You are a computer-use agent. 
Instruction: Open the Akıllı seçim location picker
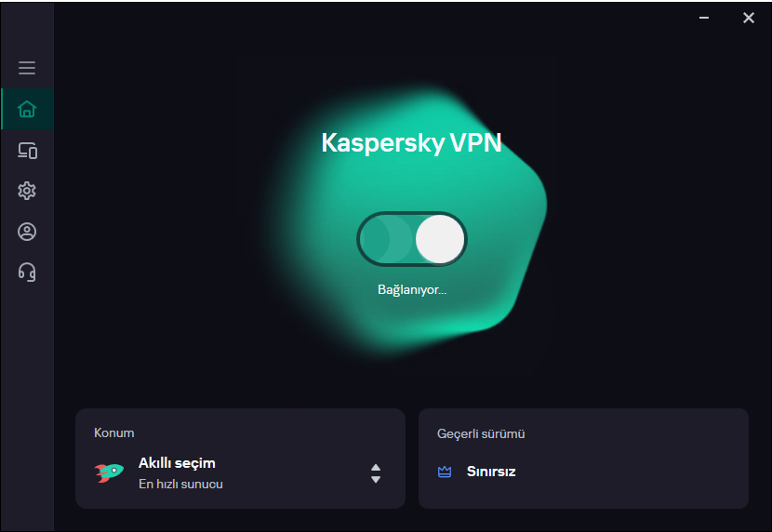pos(177,463)
